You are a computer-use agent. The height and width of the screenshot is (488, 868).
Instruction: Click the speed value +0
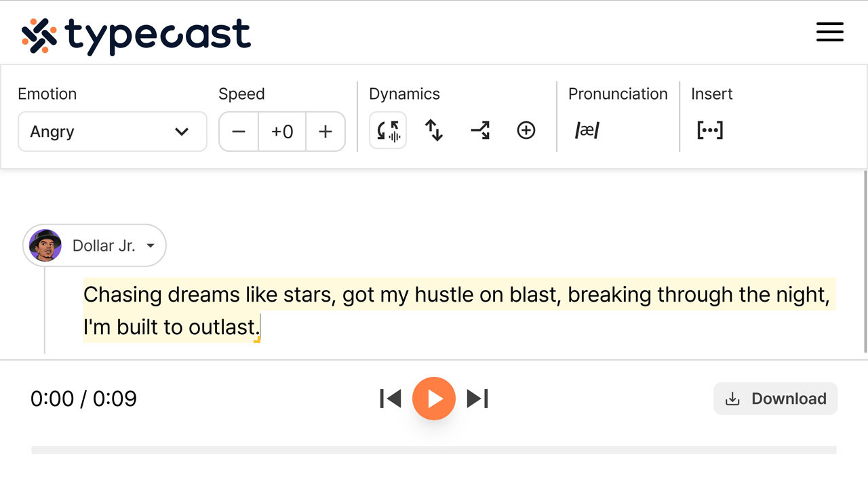coord(282,131)
